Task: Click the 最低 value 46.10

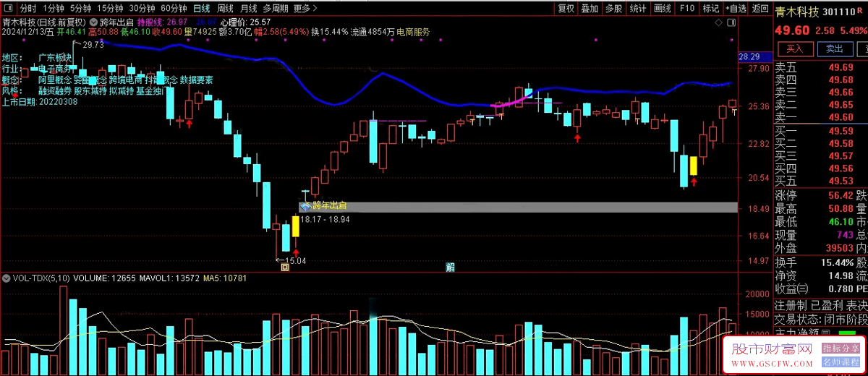Action: point(840,222)
